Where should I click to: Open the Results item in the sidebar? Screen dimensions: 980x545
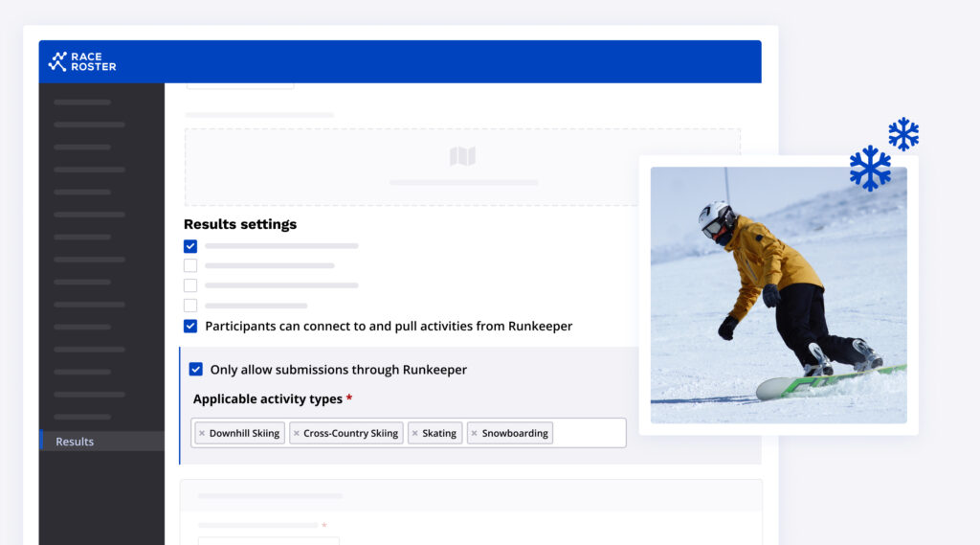pos(75,442)
